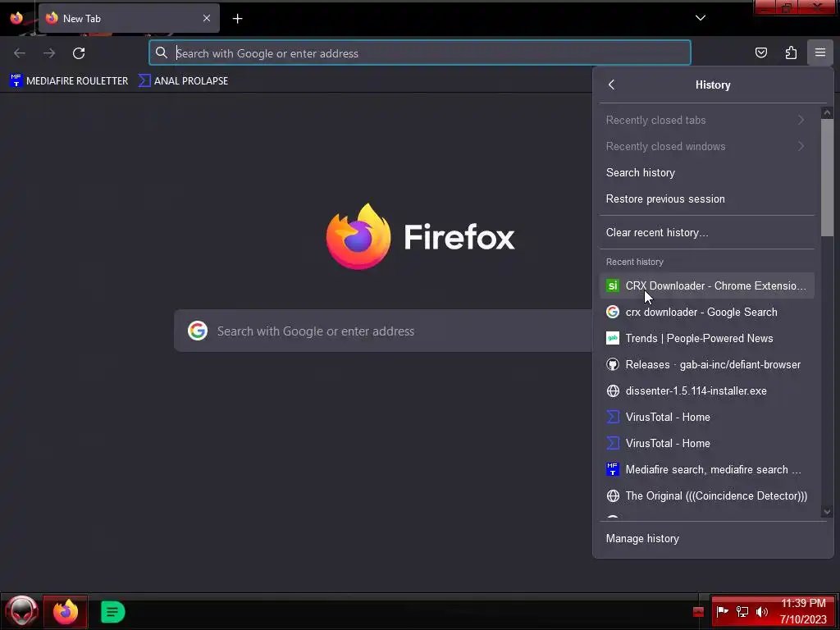Open Trends People-Powered News entry
Image resolution: width=840 pixels, height=630 pixels.
(x=706, y=338)
